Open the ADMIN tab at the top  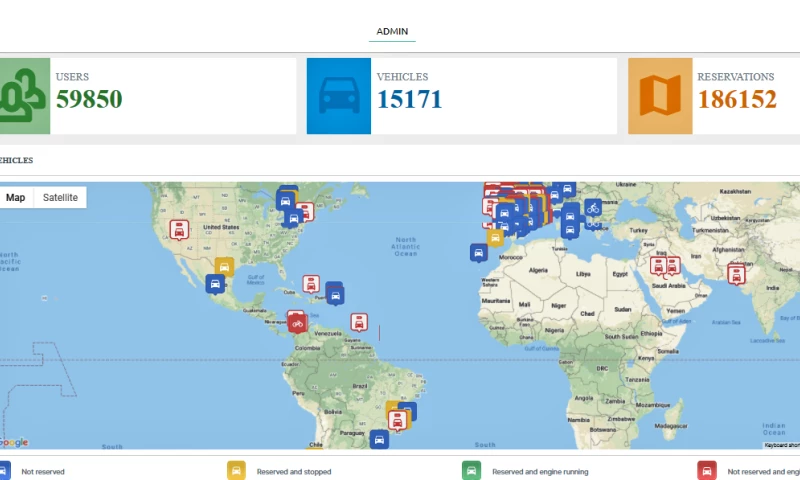[392, 31]
